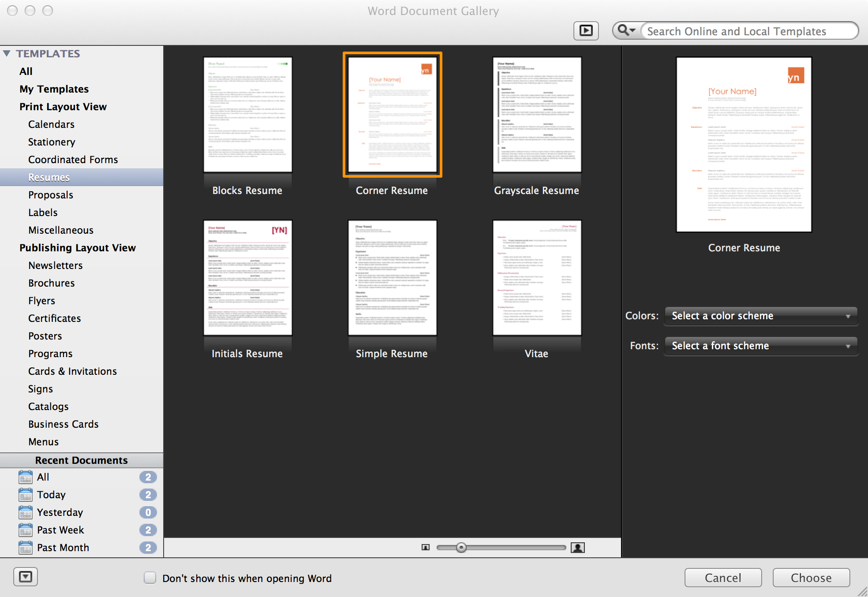Viewport: 868px width, 597px height.
Task: Open the Signs category
Action: (x=41, y=389)
